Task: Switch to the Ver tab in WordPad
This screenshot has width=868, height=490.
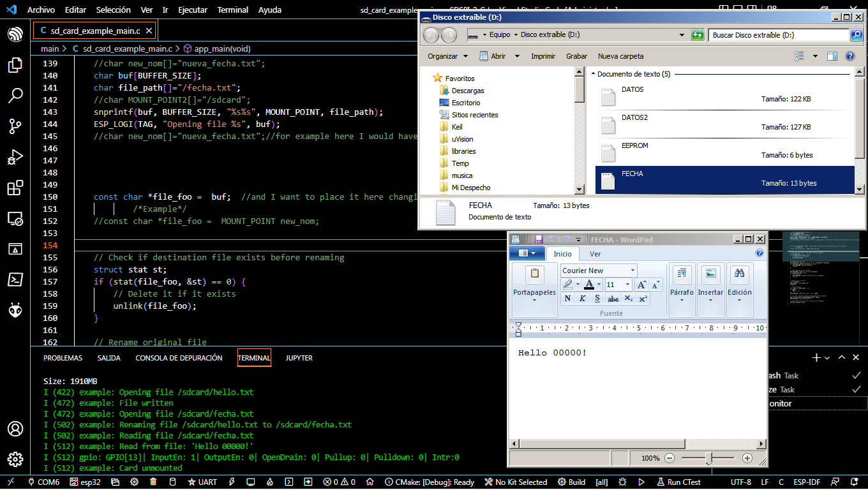Action: 595,254
